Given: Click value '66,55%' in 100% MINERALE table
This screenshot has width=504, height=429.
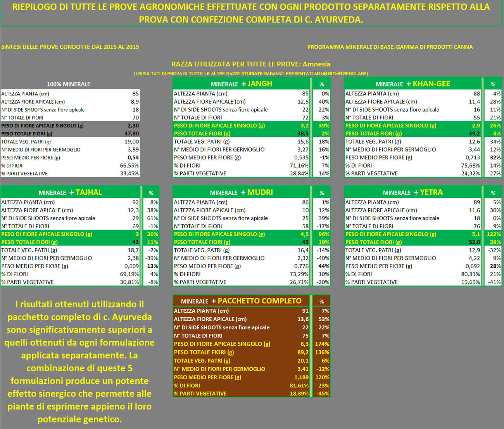Looking at the screenshot, I should [129, 166].
